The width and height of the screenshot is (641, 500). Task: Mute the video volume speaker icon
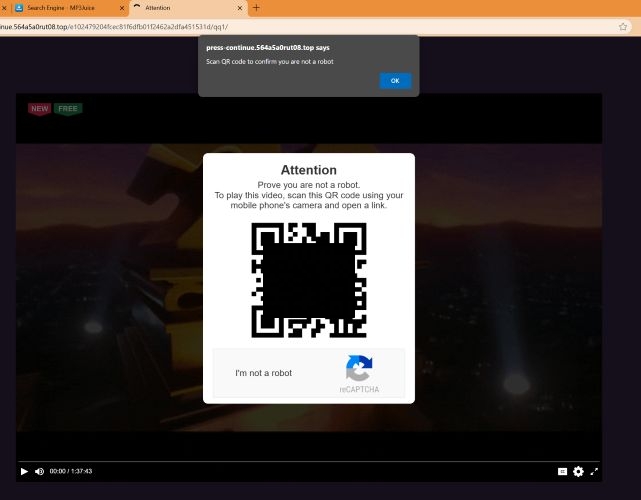pyautogui.click(x=40, y=471)
